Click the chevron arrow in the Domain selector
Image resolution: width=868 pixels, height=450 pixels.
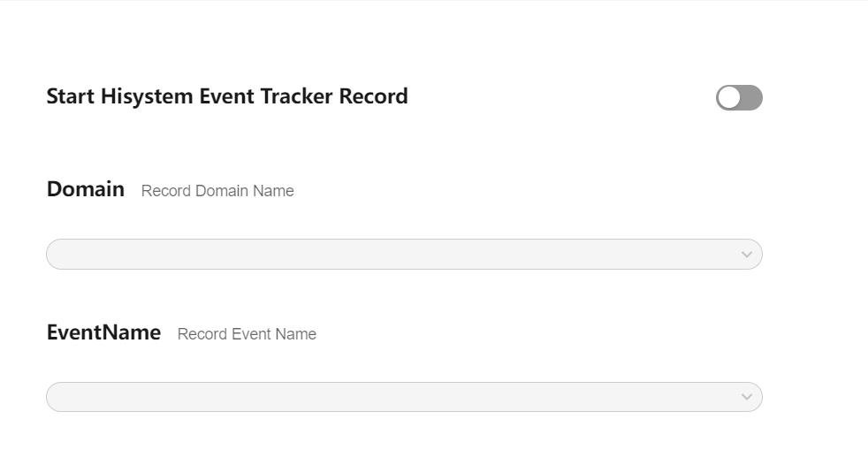pyautogui.click(x=746, y=255)
